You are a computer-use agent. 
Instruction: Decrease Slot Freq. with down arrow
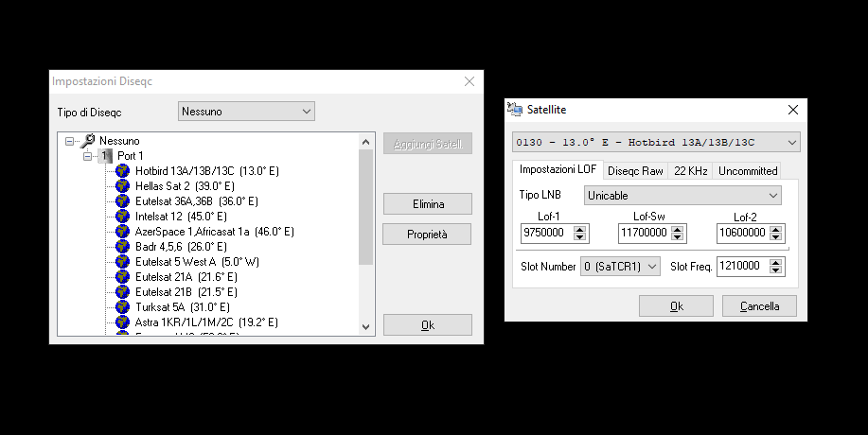pos(775,270)
